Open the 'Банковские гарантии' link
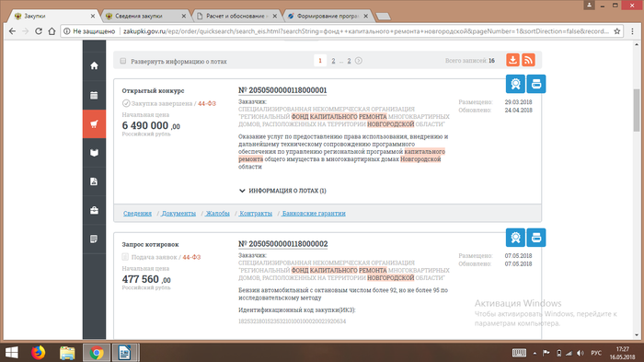This screenshot has height=362, width=644. click(314, 213)
